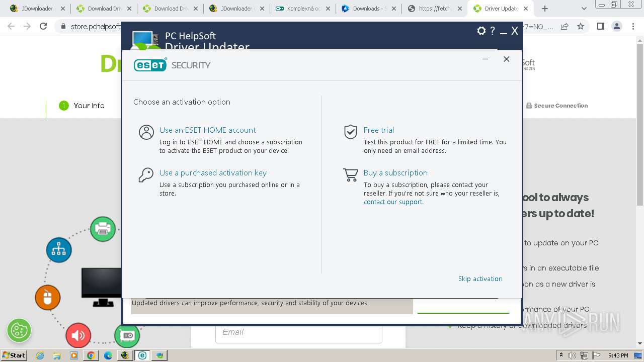The image size is (644, 362).
Task: Click the Action Center flag tray icon
Action: coord(597,355)
